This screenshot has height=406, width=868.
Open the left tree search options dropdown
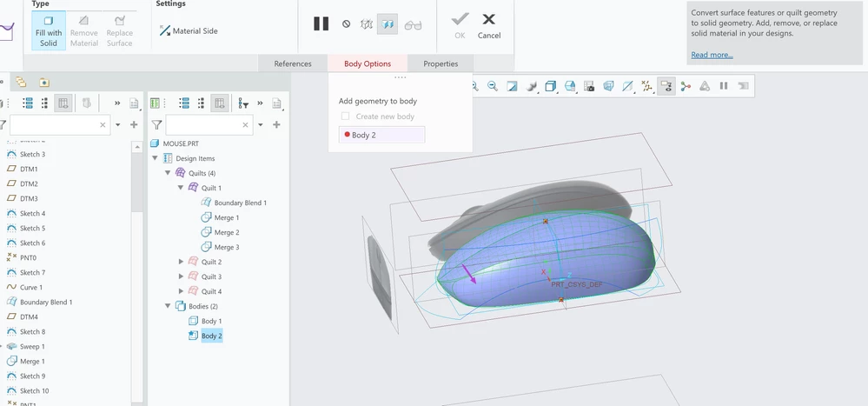pyautogui.click(x=118, y=125)
